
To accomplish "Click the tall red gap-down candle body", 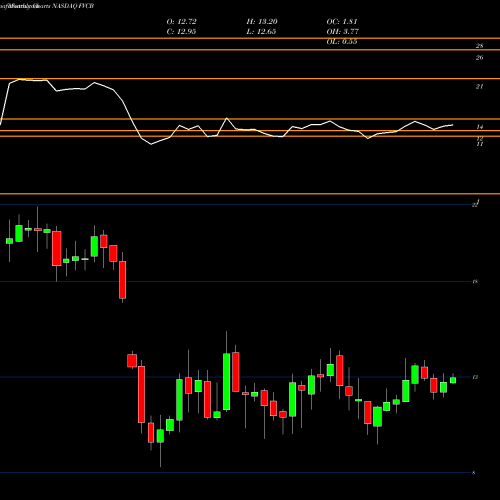I will tap(141, 394).
